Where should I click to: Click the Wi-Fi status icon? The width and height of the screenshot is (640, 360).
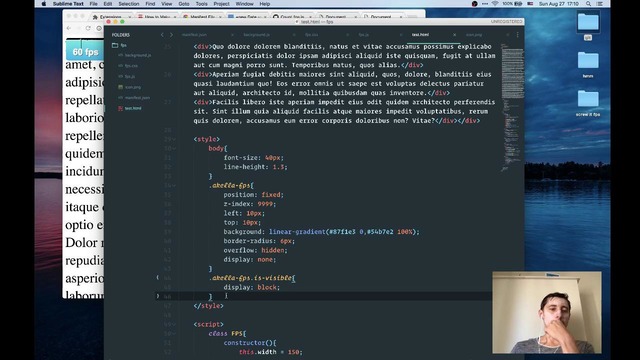(x=495, y=4)
